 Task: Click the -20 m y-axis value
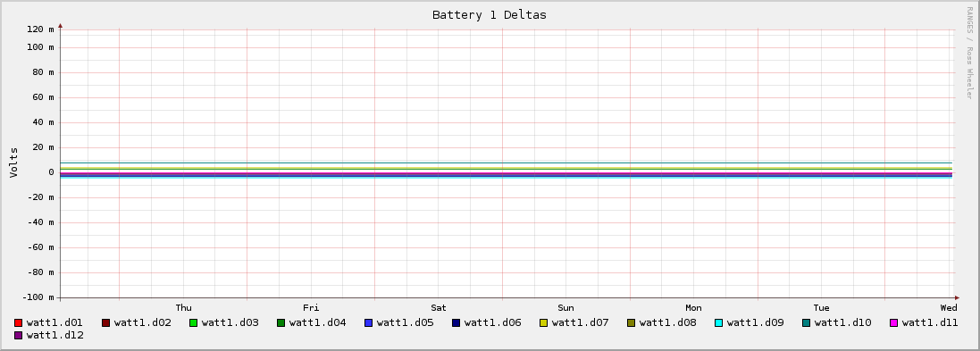40,197
